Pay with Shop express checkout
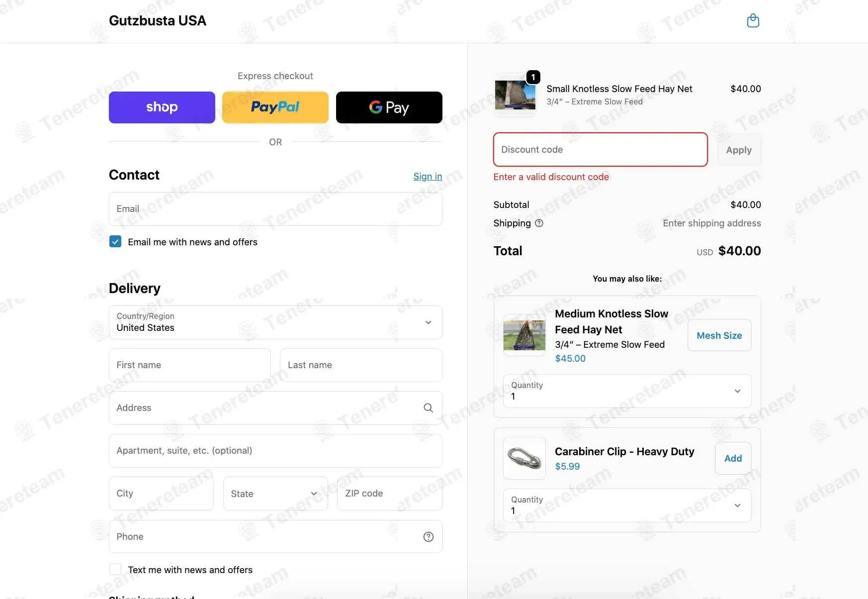Screen dimensions: 868x599 (x=162, y=107)
